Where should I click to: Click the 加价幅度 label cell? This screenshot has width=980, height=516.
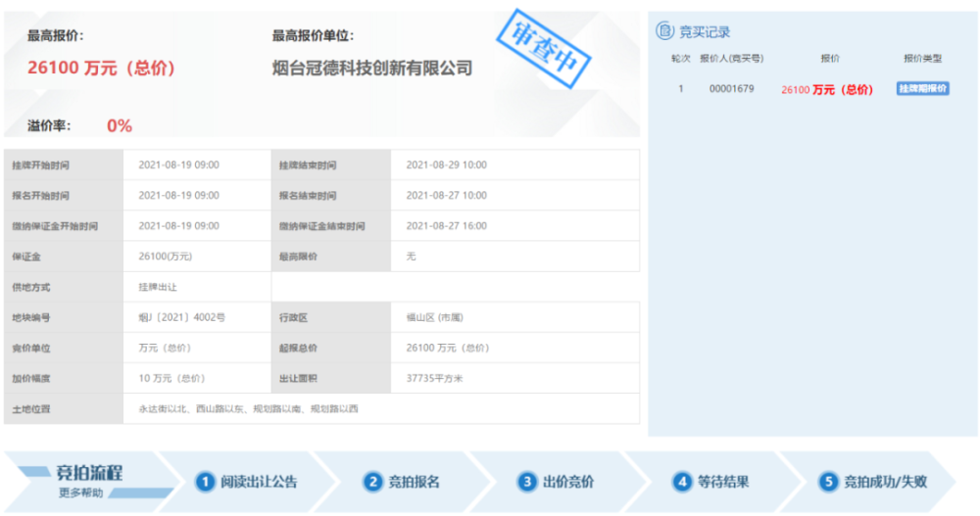tap(64, 379)
